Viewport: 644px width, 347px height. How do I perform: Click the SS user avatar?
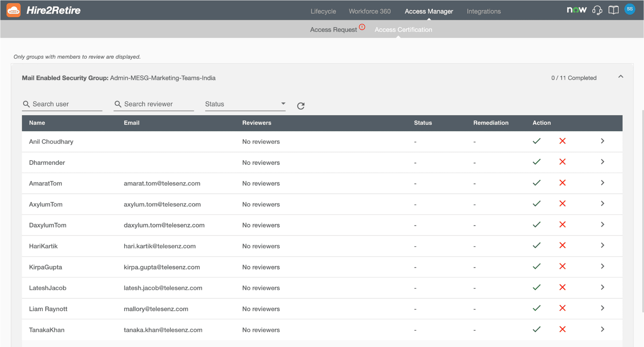tap(630, 9)
